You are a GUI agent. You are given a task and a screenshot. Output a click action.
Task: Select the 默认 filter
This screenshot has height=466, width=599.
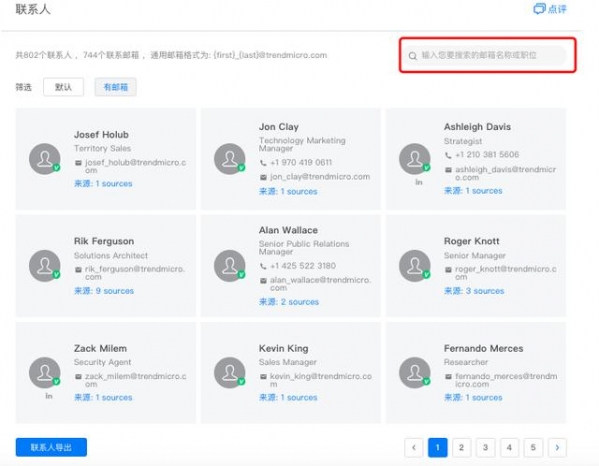click(x=63, y=87)
